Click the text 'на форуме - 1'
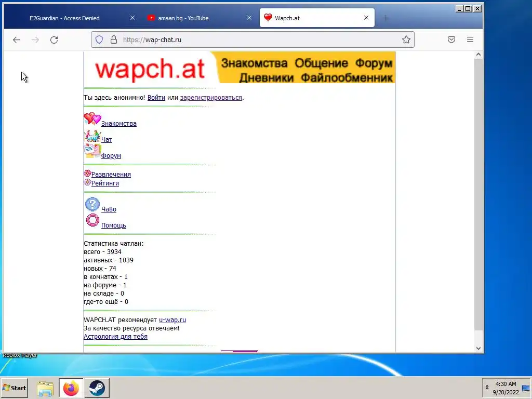Screen dimensions: 532x399 point(105,285)
